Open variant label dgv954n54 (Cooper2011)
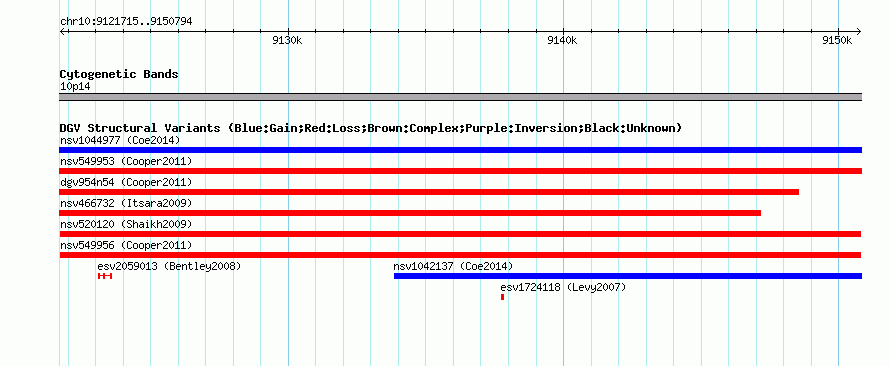The height and width of the screenshot is (366, 890). pos(126,182)
